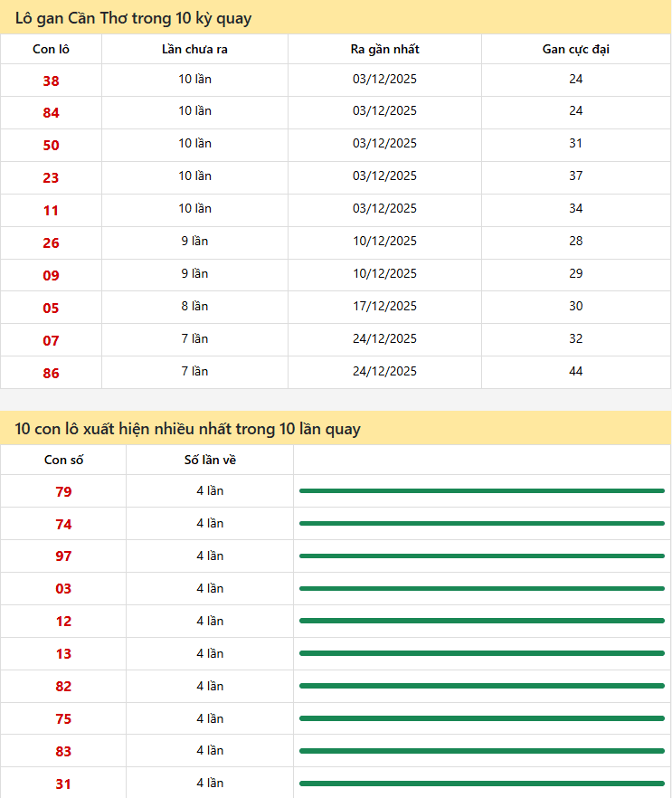Viewport: 672px width, 798px height.
Task: Click the 'Con số' column header
Action: pos(63,460)
